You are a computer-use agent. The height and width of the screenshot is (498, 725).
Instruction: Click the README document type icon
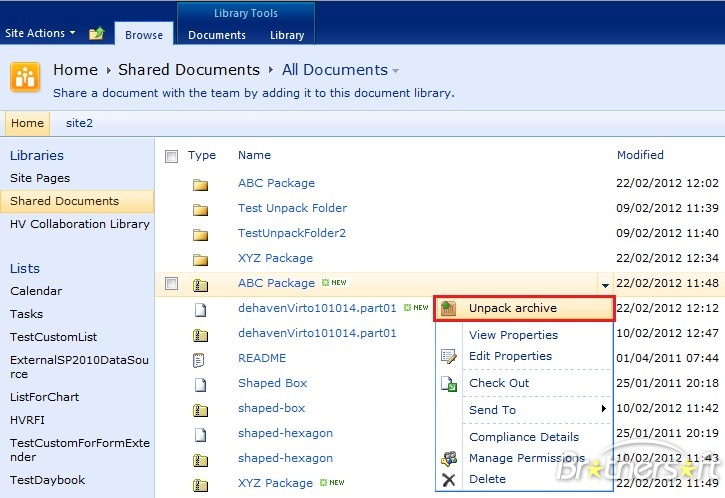point(200,359)
